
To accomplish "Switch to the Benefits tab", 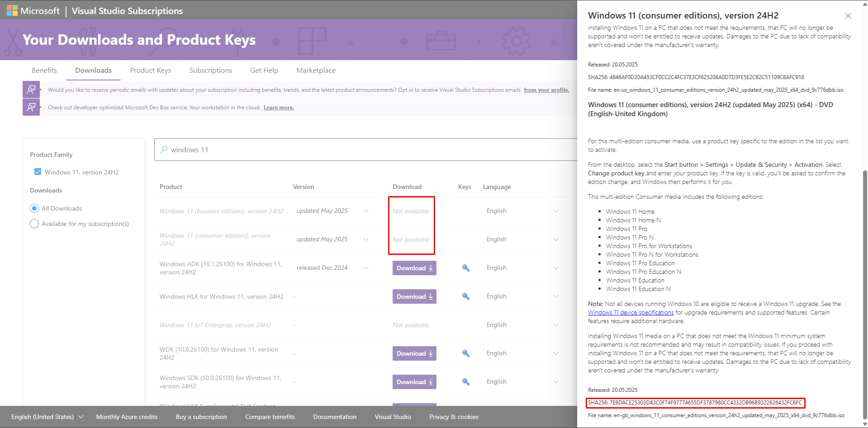I will click(44, 71).
